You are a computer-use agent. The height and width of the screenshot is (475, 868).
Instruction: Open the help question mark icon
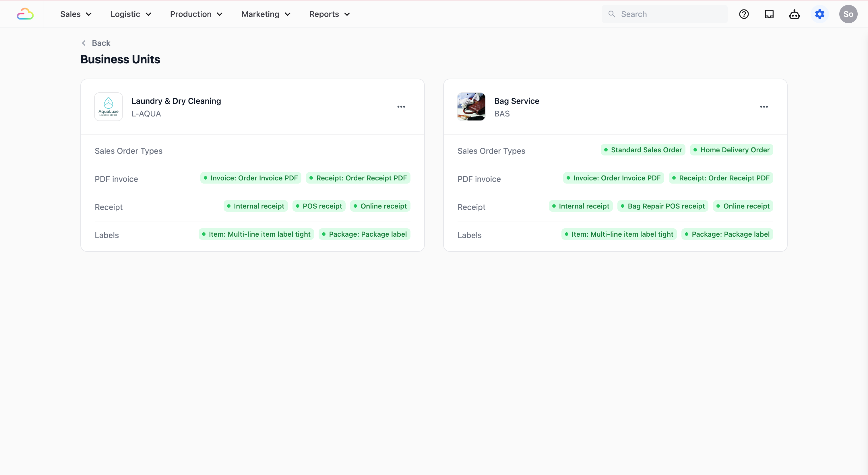[x=744, y=14]
